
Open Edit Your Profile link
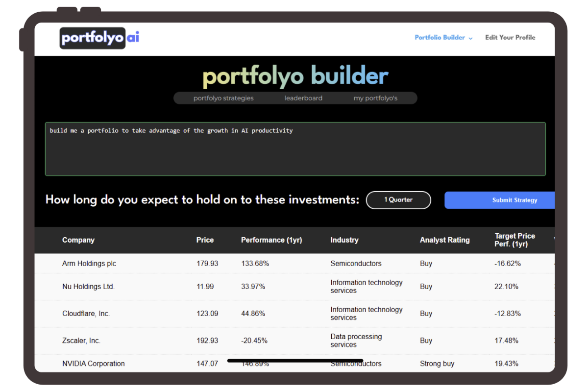point(510,37)
